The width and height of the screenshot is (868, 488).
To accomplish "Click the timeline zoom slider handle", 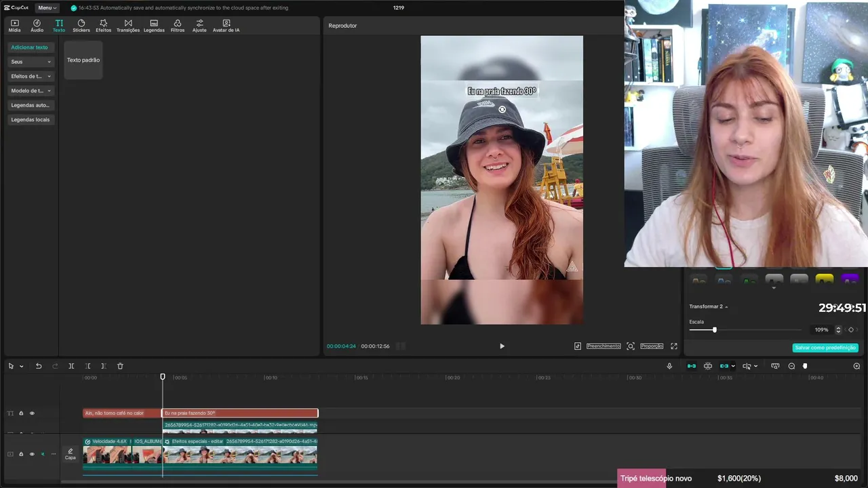I will (805, 366).
